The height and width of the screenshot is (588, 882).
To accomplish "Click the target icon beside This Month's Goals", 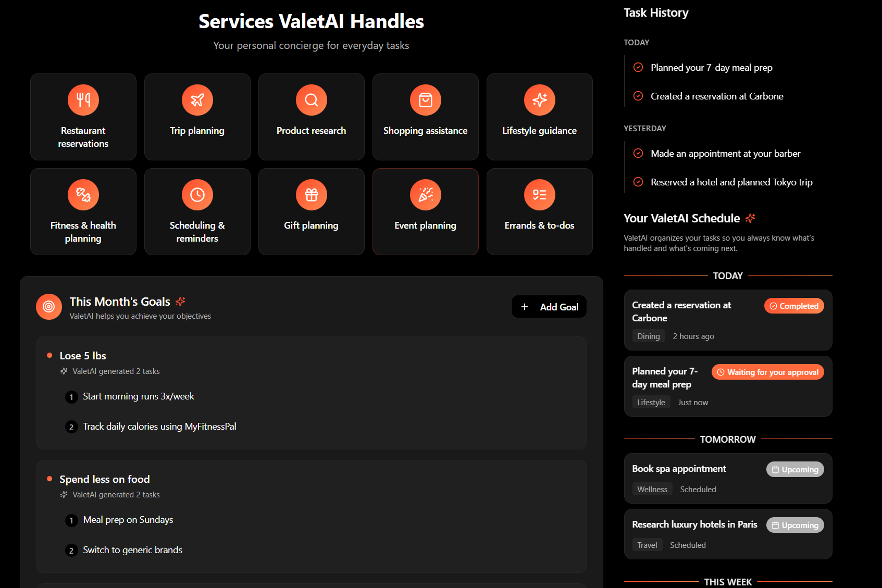I will 48,307.
